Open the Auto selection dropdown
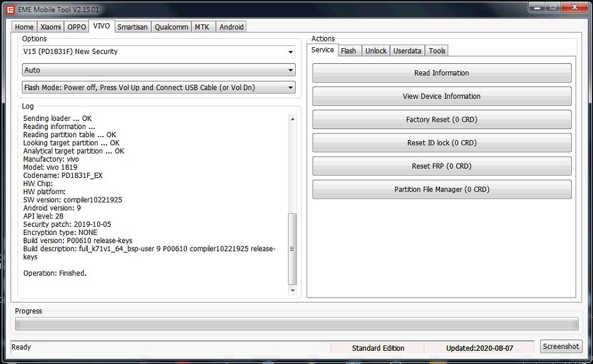Screen dimensions: 593x364 159,70
